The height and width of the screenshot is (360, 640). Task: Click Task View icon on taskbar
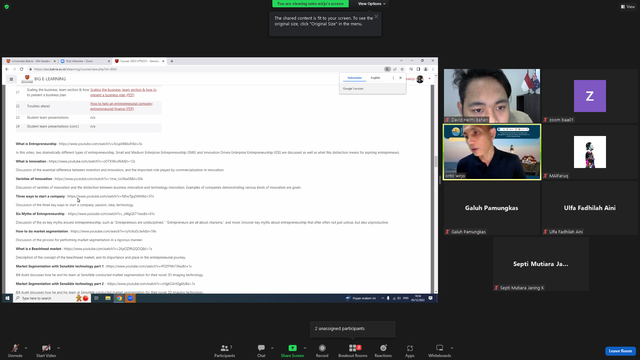click(96, 298)
